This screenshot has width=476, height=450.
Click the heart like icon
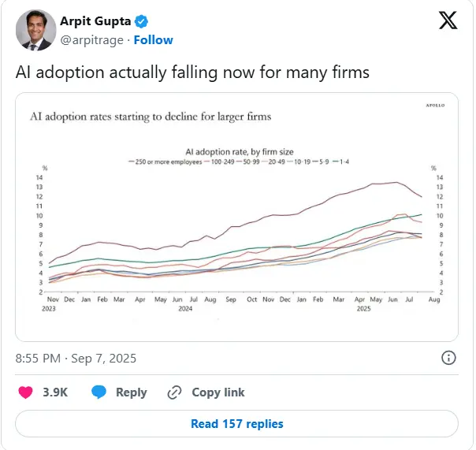coord(24,392)
